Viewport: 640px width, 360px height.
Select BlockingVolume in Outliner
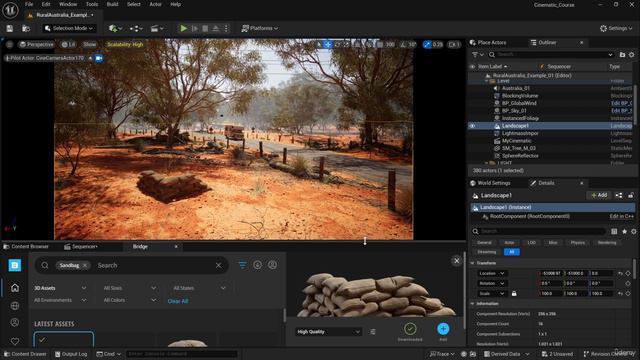pos(520,96)
